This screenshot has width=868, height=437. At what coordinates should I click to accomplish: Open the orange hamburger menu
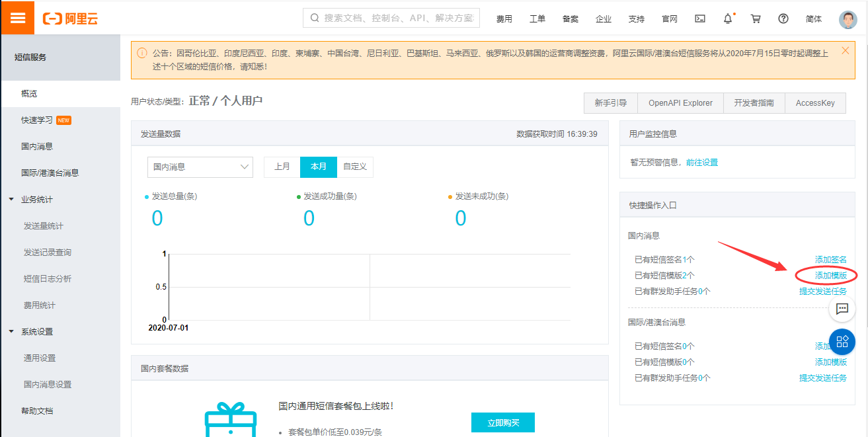click(x=17, y=18)
